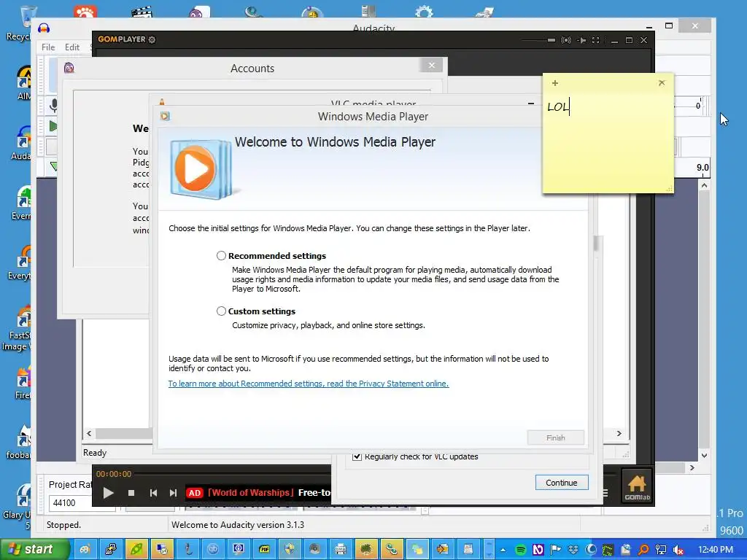
Task: Click the printer taskbar icon
Action: [x=340, y=550]
